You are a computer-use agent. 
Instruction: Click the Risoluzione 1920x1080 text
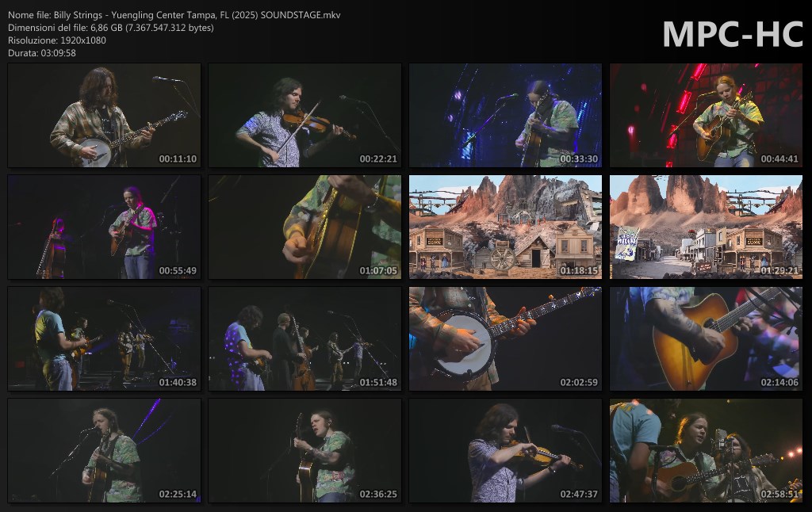(x=57, y=40)
